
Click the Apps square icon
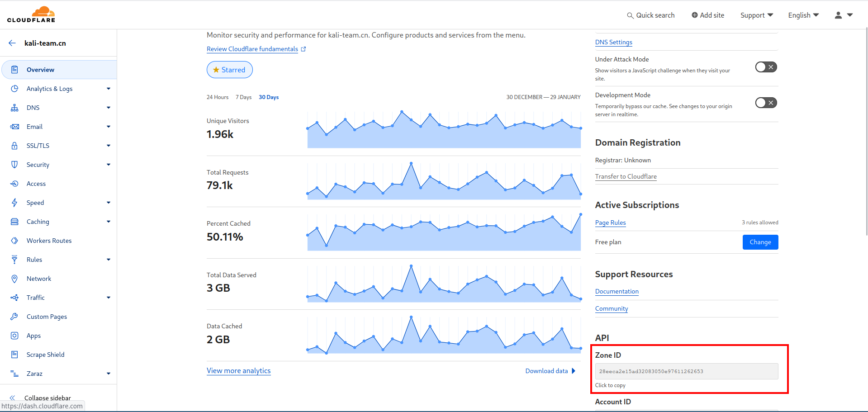(x=14, y=336)
